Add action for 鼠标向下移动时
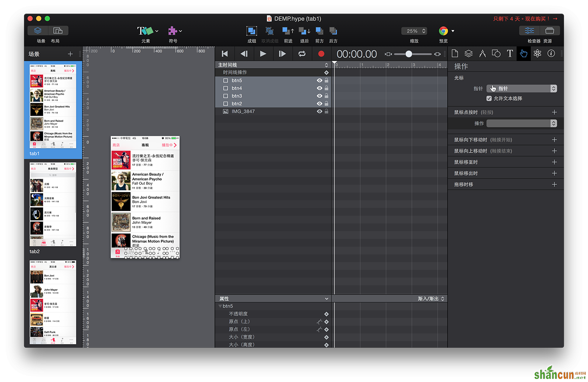Image resolution: width=588 pixels, height=382 pixels. pyautogui.click(x=554, y=140)
